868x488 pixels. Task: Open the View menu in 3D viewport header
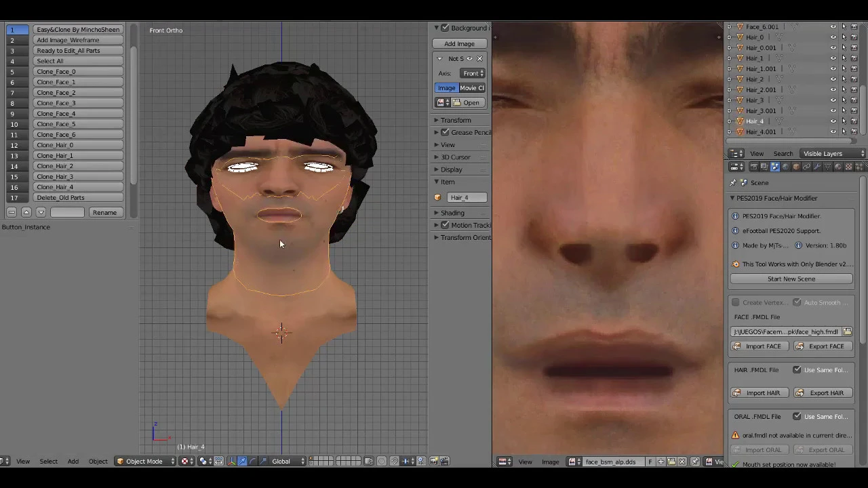(x=23, y=462)
